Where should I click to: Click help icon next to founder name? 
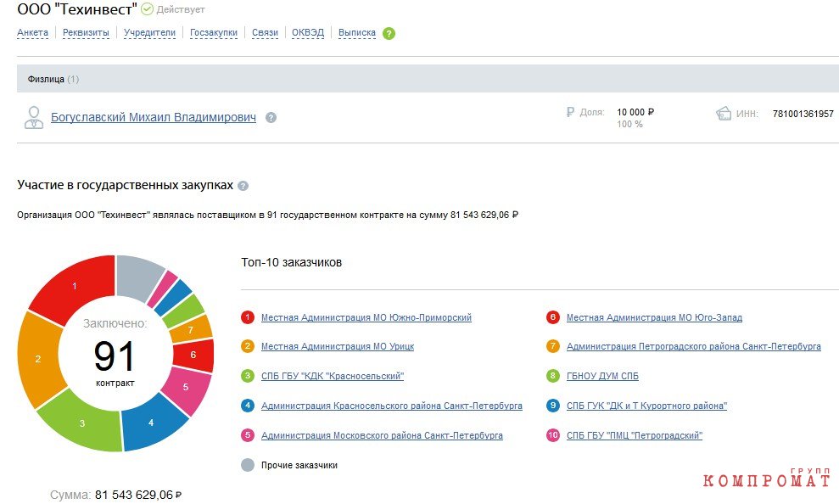[271, 118]
